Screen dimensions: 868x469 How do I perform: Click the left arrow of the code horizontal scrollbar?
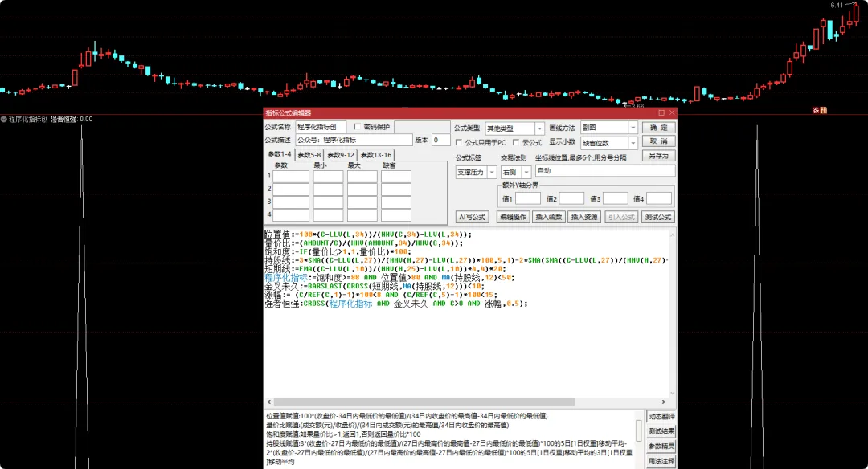click(x=269, y=402)
